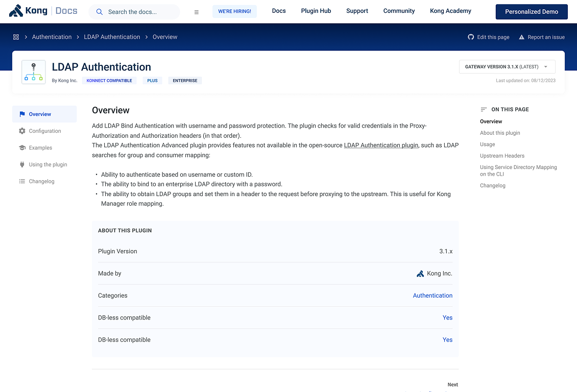Follow the LDAP Authentication plugin link
Image resolution: width=577 pixels, height=392 pixels.
click(x=381, y=145)
